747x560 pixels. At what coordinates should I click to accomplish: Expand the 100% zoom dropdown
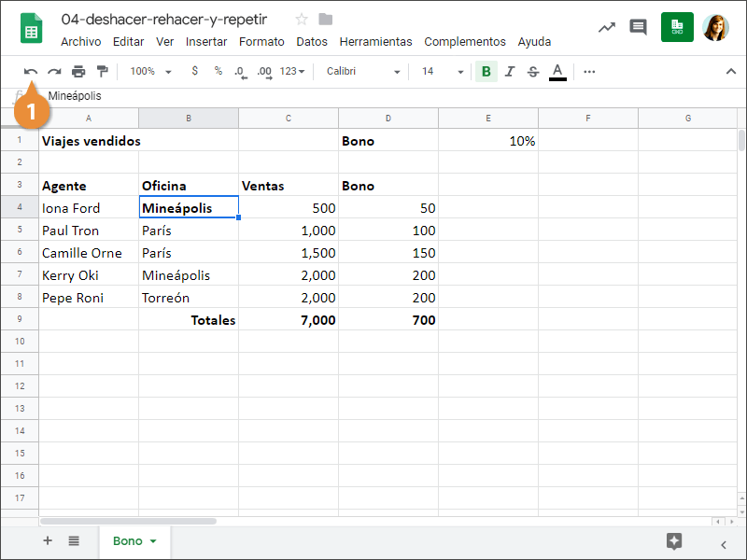[151, 72]
